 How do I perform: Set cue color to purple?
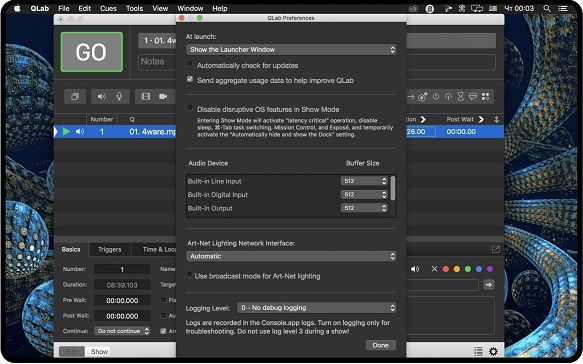(x=490, y=269)
